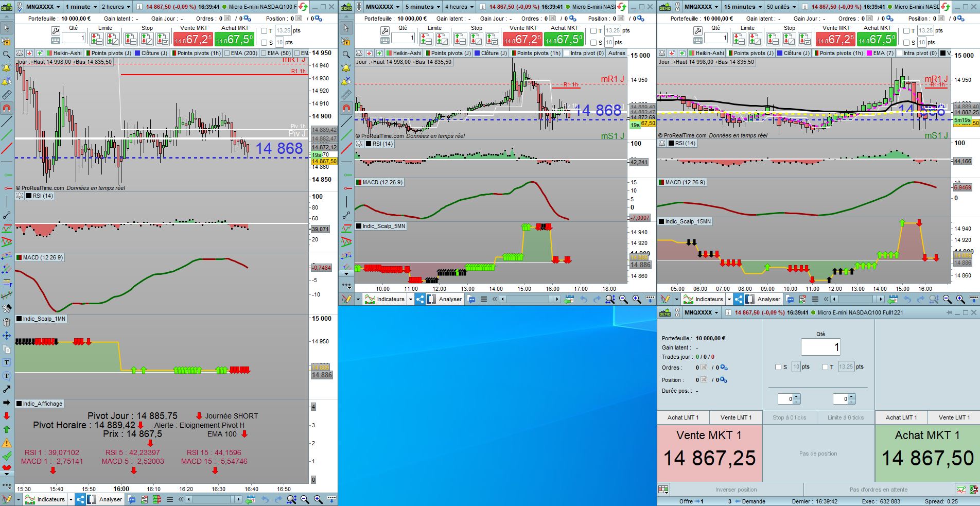The height and width of the screenshot is (506, 980).
Task: Zoom in on the 5 minutes chart
Action: click(x=637, y=299)
